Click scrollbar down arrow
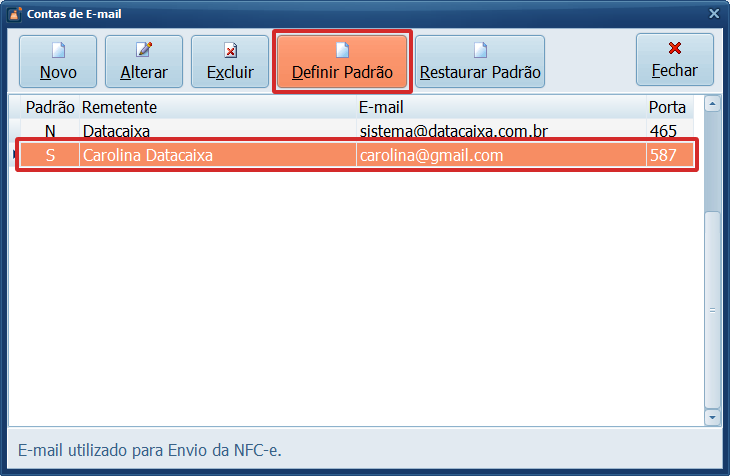Screen dimensions: 730x476 712,417
